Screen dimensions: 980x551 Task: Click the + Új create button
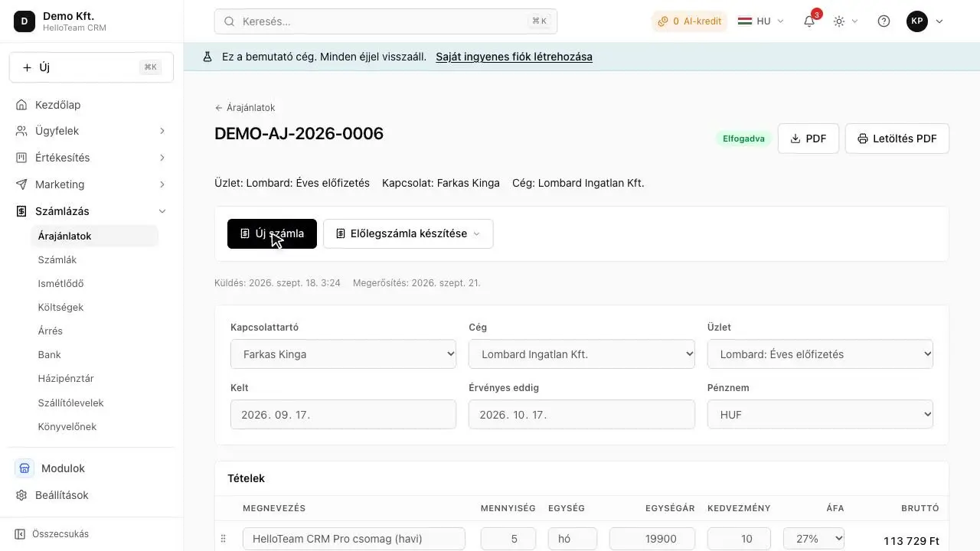click(x=91, y=67)
